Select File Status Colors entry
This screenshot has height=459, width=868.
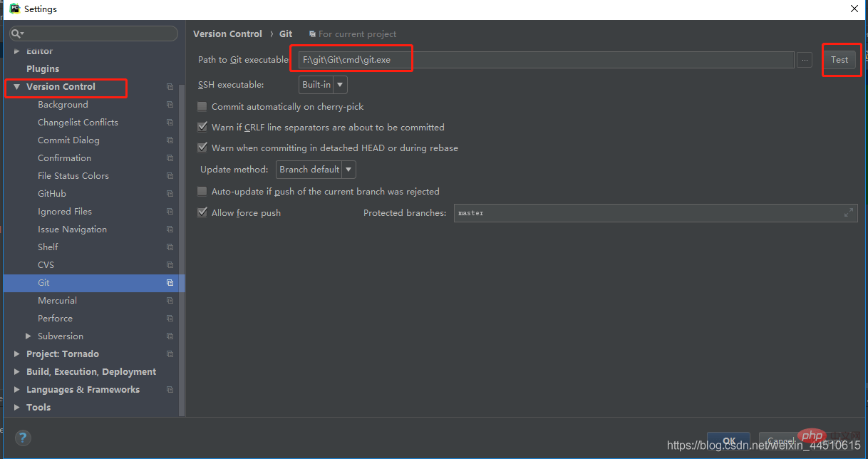tap(73, 176)
